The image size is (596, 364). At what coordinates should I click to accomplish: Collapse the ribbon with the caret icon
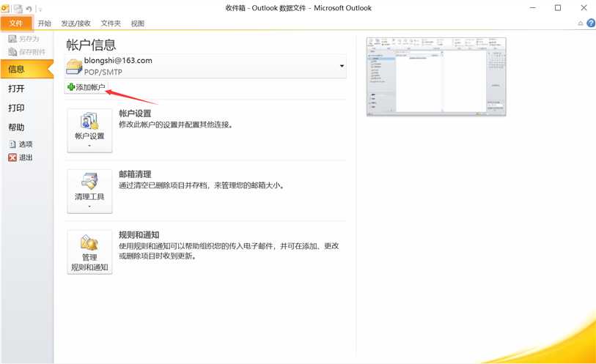click(581, 23)
